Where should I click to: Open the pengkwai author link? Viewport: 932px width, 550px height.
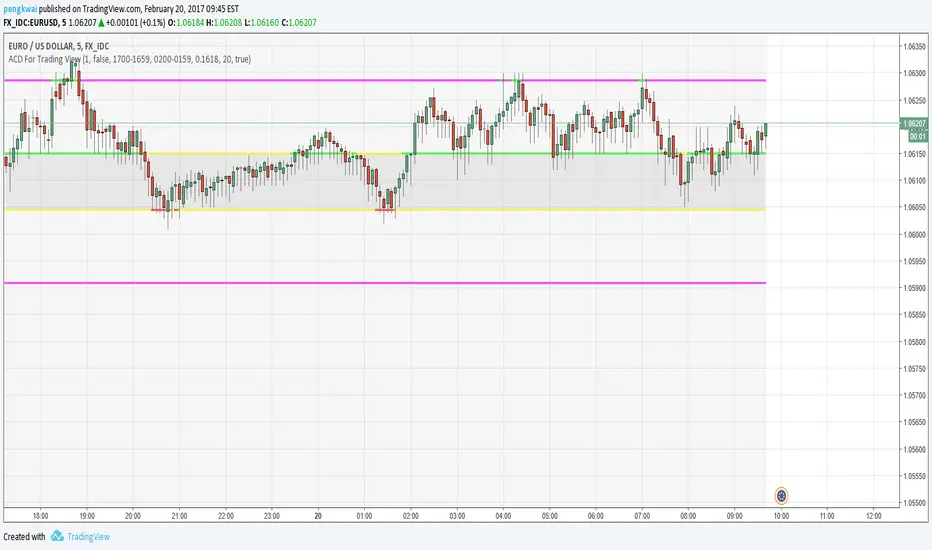(x=20, y=9)
